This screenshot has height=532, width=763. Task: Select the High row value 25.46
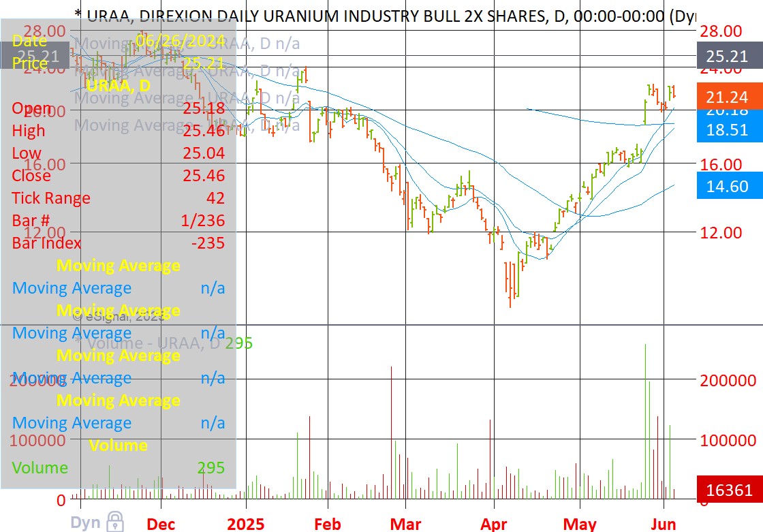click(x=204, y=130)
